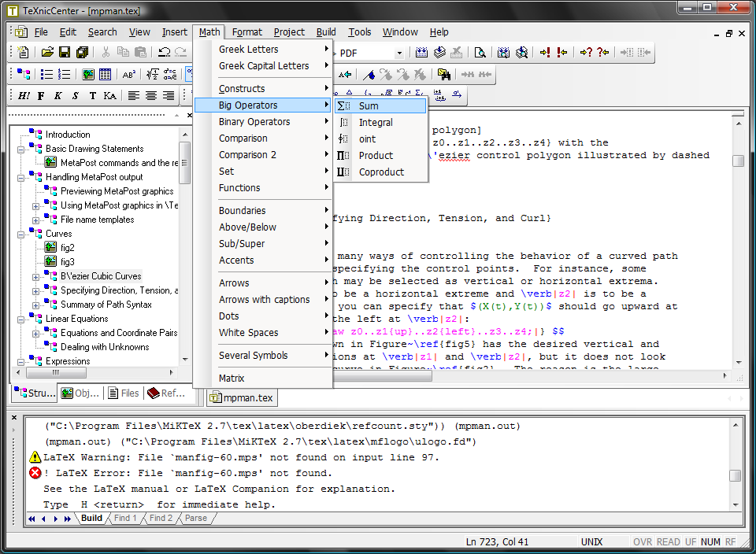Screen dimensions: 756x554
Task: Click the right-align text icon
Action: point(169,96)
